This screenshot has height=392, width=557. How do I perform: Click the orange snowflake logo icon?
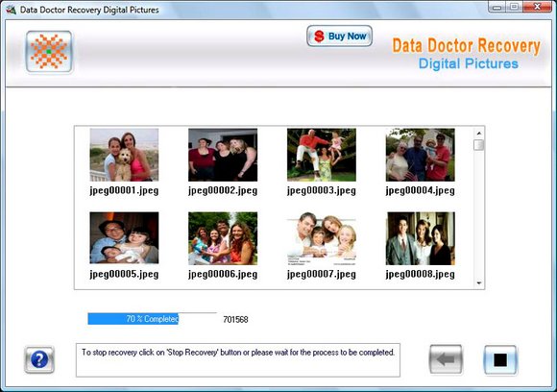point(49,52)
